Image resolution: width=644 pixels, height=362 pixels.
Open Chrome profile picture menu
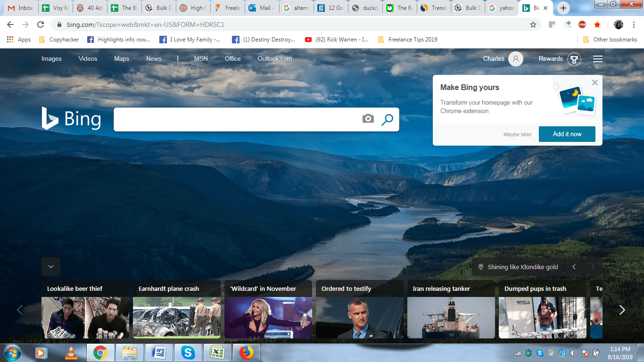(619, 25)
